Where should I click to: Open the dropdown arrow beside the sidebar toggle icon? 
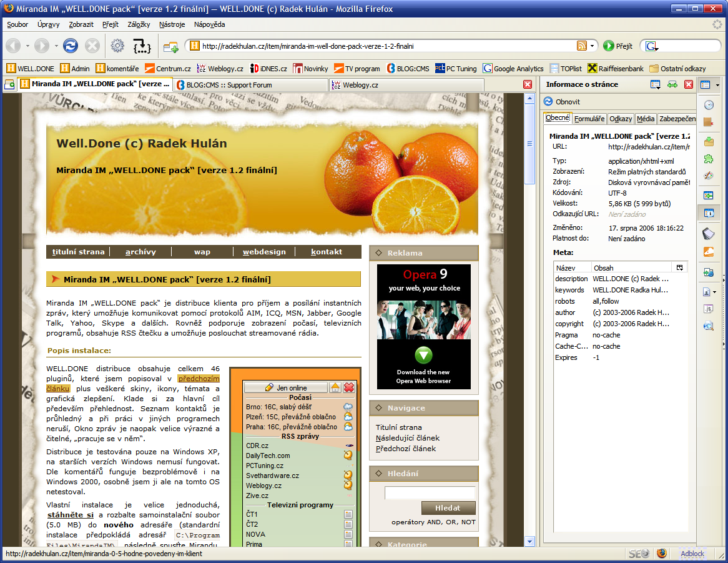tap(718, 84)
